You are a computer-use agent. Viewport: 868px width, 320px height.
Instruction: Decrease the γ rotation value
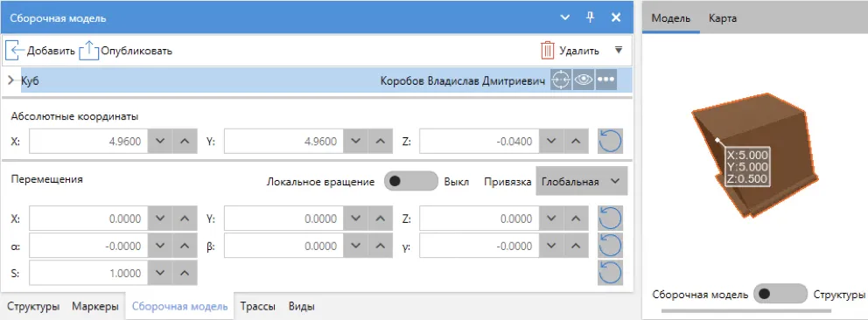[x=550, y=246]
